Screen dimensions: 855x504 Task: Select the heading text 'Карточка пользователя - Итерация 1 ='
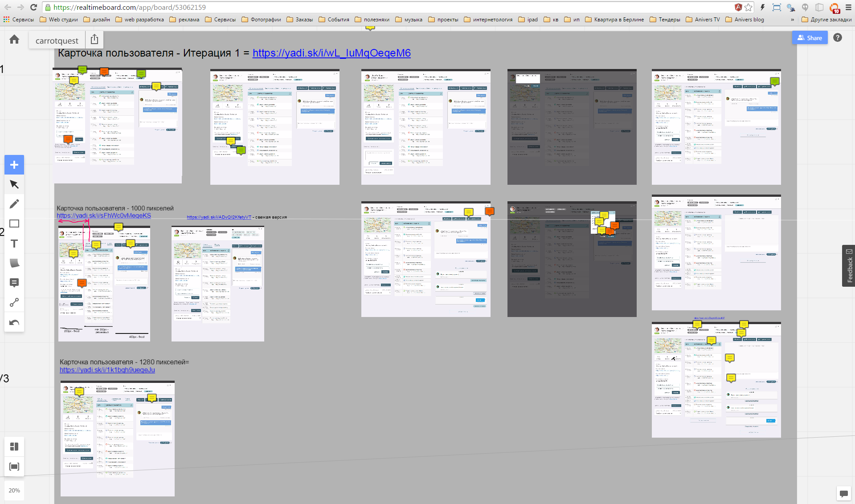pyautogui.click(x=154, y=53)
